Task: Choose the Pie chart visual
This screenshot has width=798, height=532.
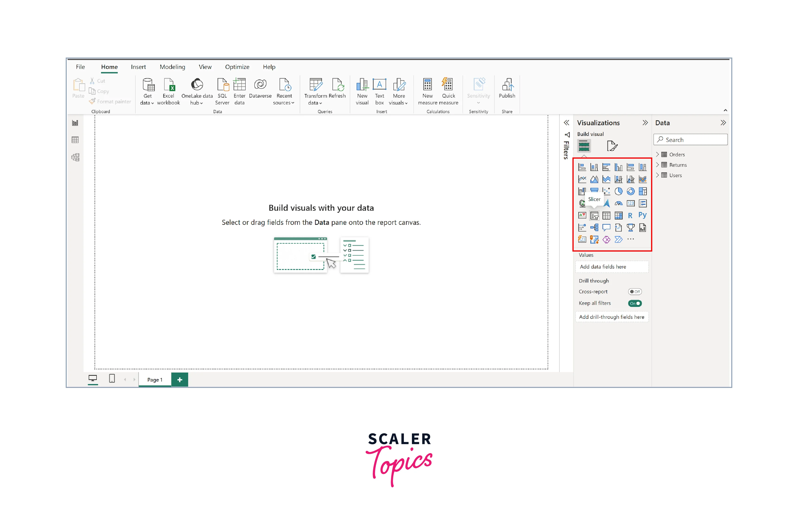Action: click(x=618, y=191)
